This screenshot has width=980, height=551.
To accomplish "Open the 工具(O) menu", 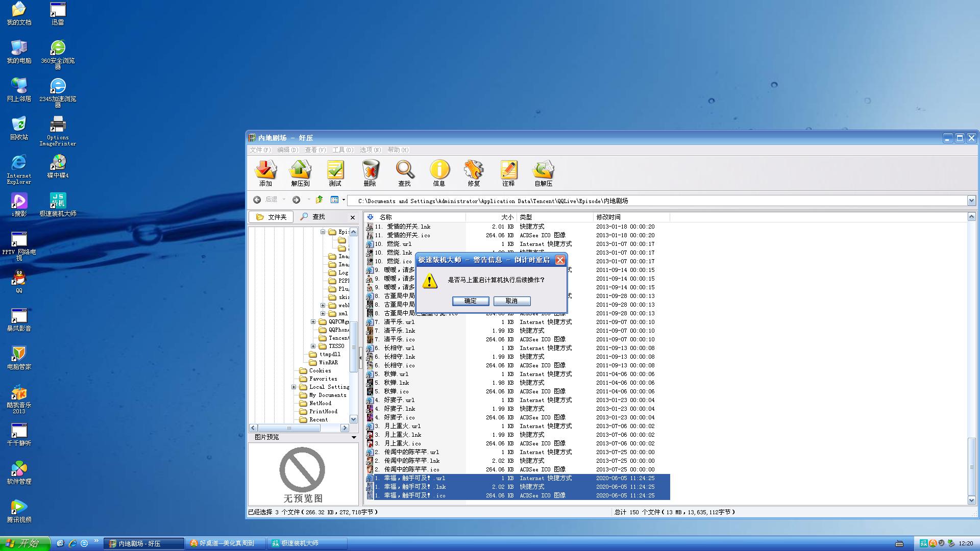I will 343,150.
